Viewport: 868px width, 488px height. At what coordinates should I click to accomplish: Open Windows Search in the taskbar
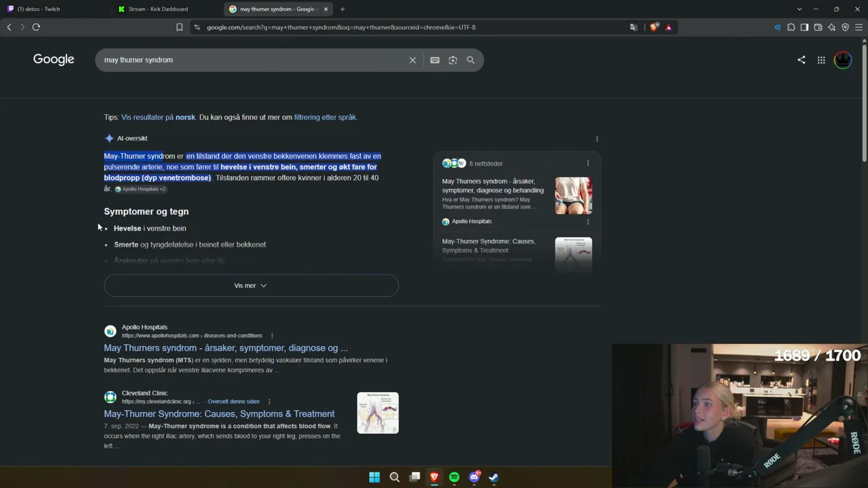pos(395,477)
